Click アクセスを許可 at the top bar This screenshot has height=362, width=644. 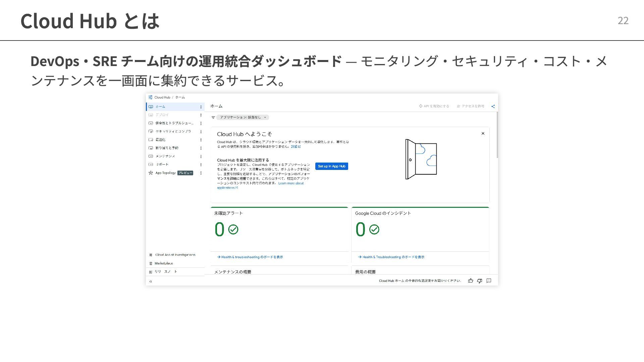tap(471, 106)
